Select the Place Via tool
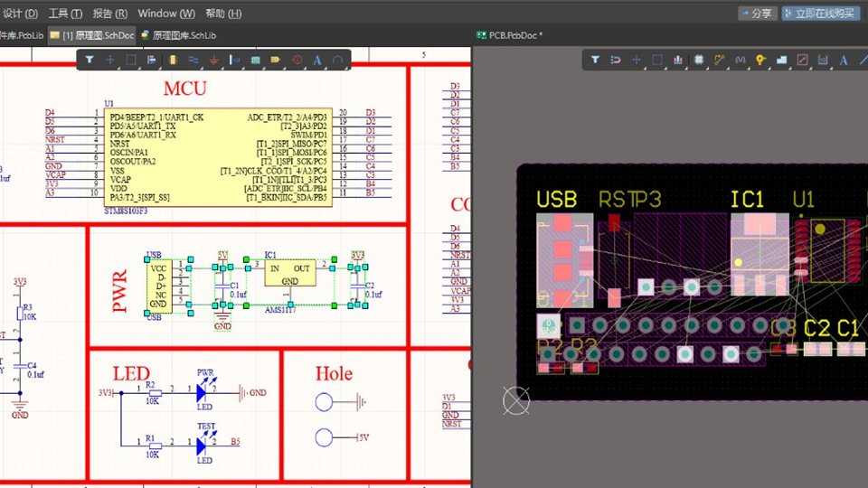 pyautogui.click(x=760, y=60)
